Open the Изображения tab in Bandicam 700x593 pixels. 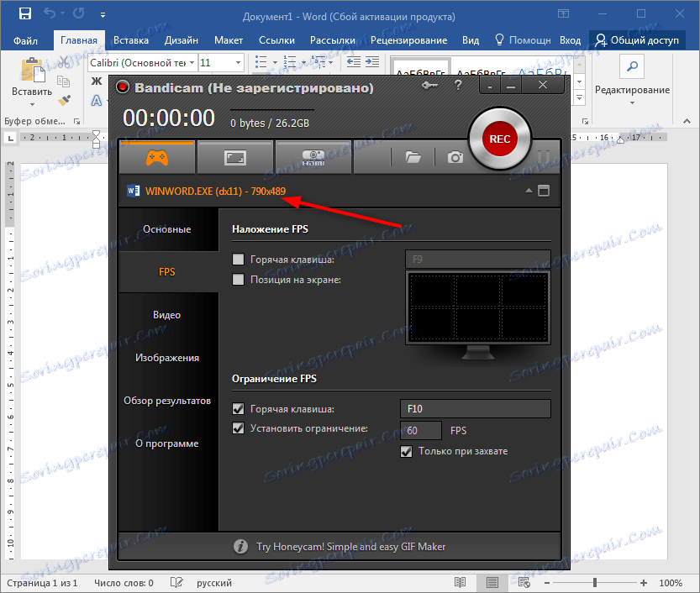pos(167,358)
